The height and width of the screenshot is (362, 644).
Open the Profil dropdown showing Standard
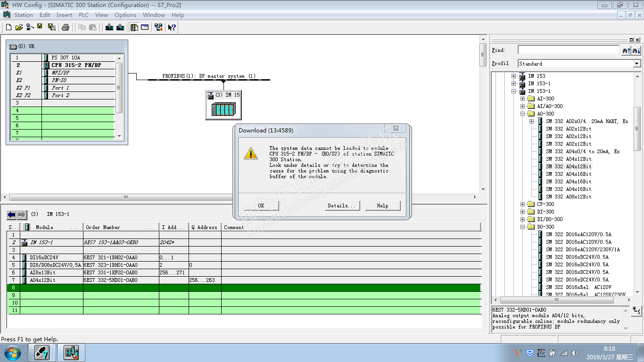(x=637, y=64)
